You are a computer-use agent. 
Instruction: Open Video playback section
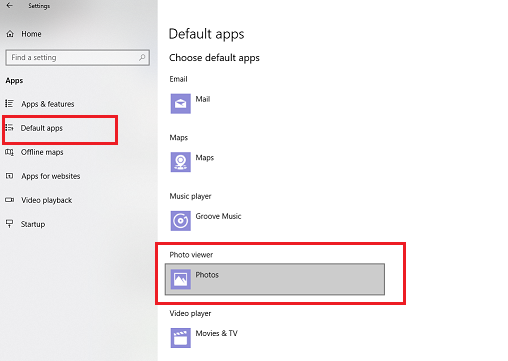(x=47, y=200)
